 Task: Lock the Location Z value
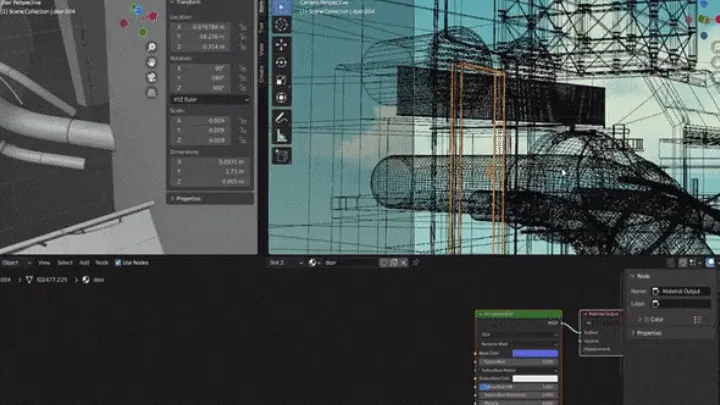243,47
